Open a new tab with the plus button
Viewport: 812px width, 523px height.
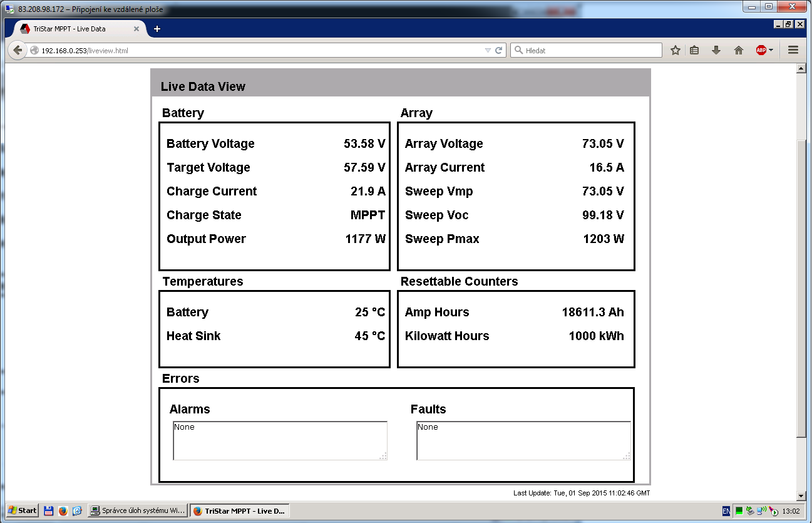(157, 29)
